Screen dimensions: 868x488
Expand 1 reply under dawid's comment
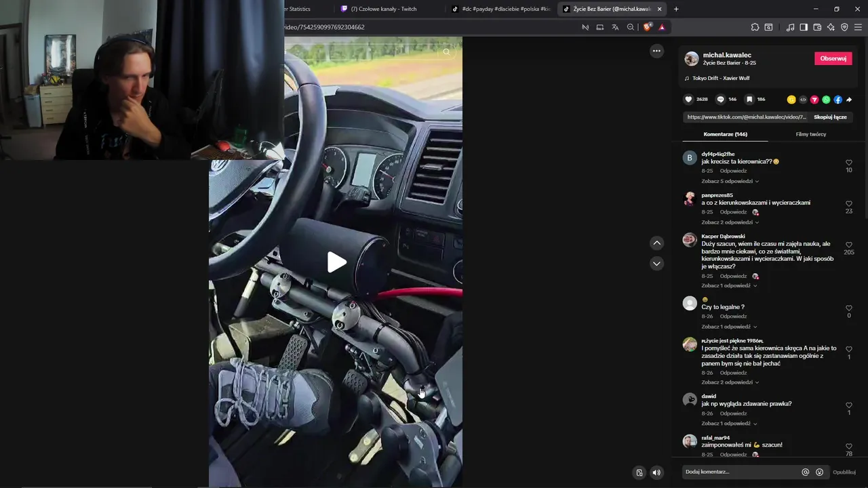point(729,424)
